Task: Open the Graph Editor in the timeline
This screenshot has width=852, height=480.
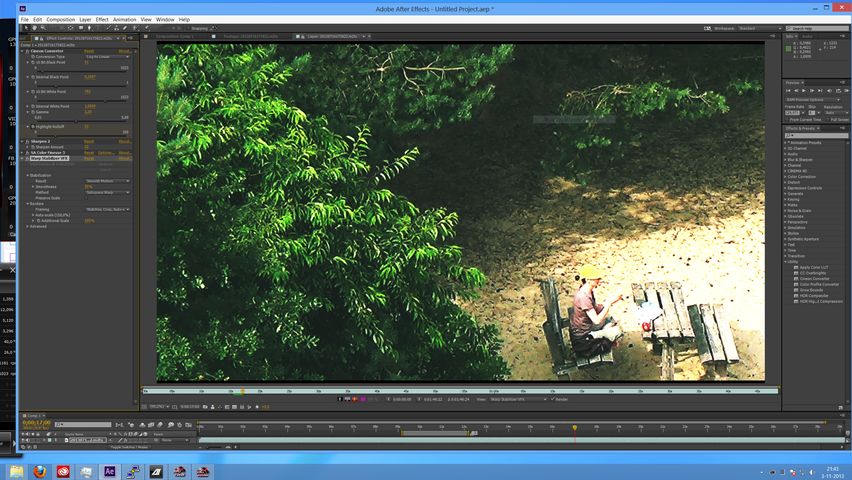Action: [188, 425]
